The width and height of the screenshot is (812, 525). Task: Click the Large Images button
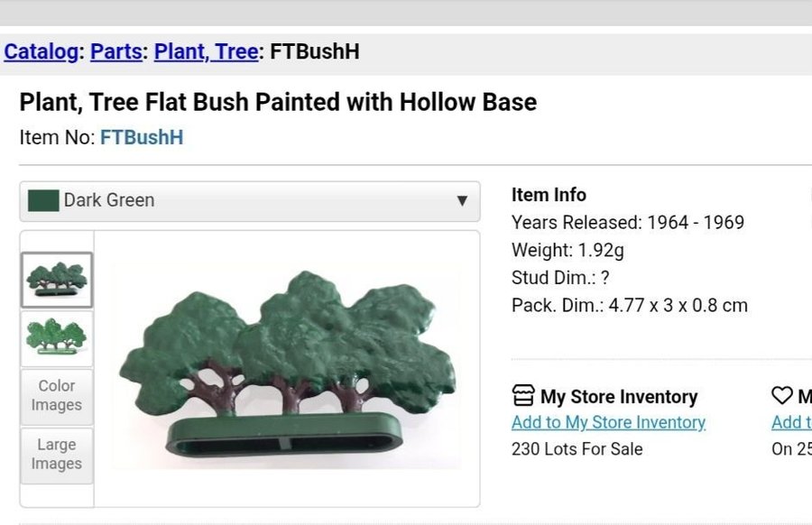(57, 455)
